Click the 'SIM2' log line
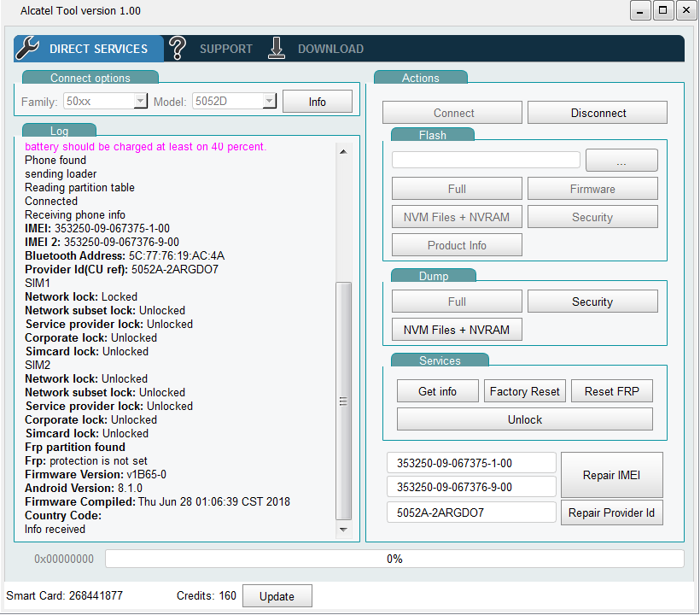 coord(38,365)
